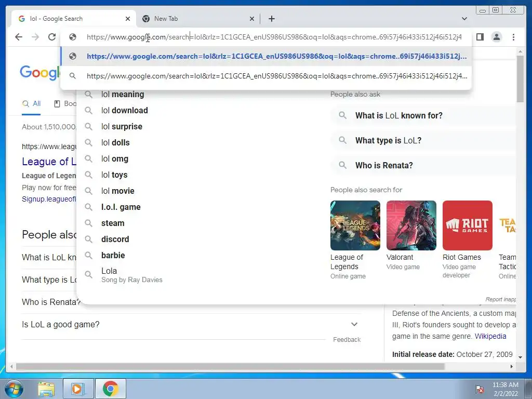Click the Google logo
The image size is (532, 399).
(x=39, y=73)
